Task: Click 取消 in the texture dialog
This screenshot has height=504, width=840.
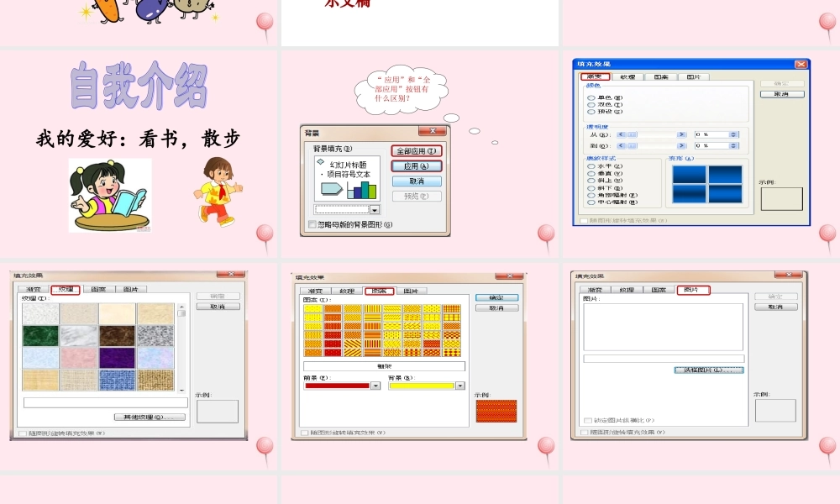Action: pyautogui.click(x=218, y=307)
